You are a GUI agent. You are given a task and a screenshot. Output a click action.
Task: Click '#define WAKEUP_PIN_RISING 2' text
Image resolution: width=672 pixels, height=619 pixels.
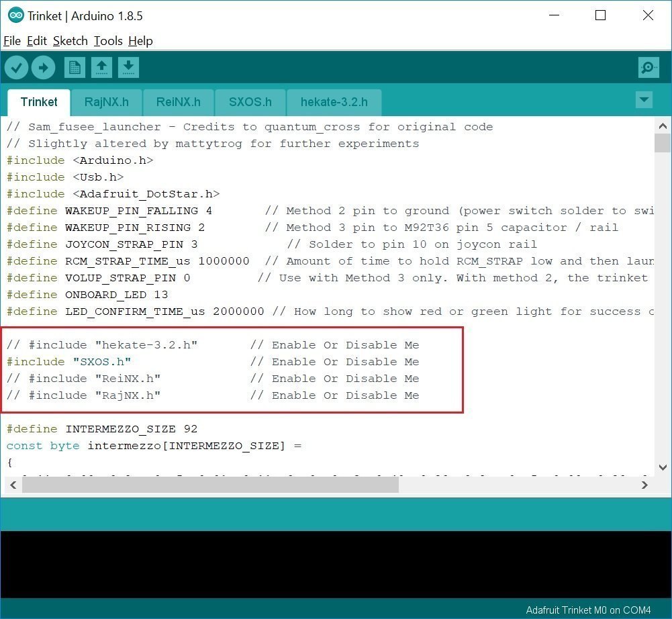pos(106,228)
